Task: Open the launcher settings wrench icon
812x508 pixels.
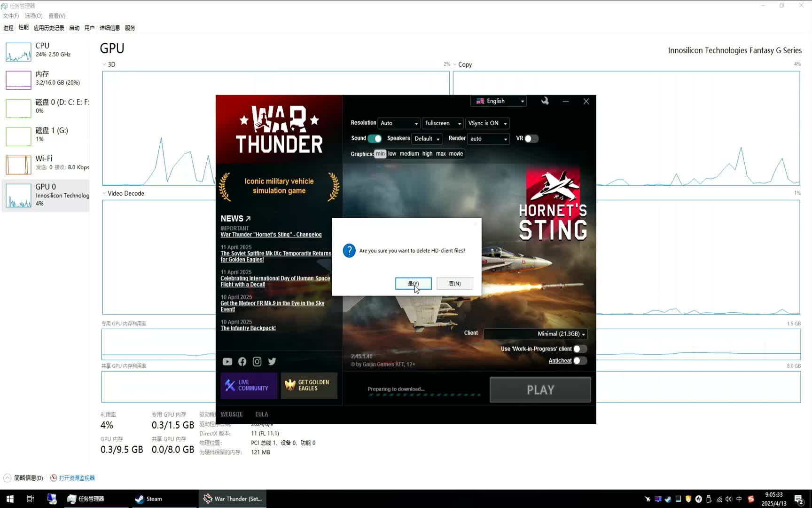Action: click(x=545, y=101)
